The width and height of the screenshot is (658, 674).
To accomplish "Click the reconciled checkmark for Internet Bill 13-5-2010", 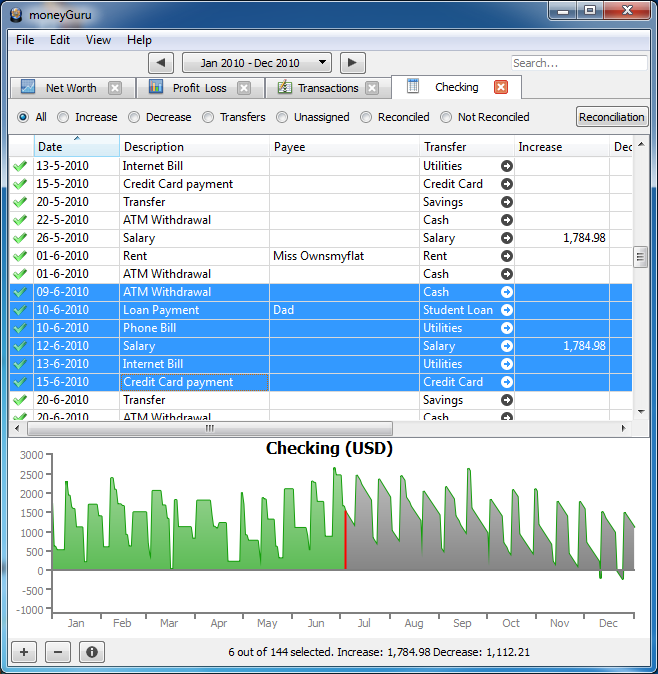I will 20,166.
